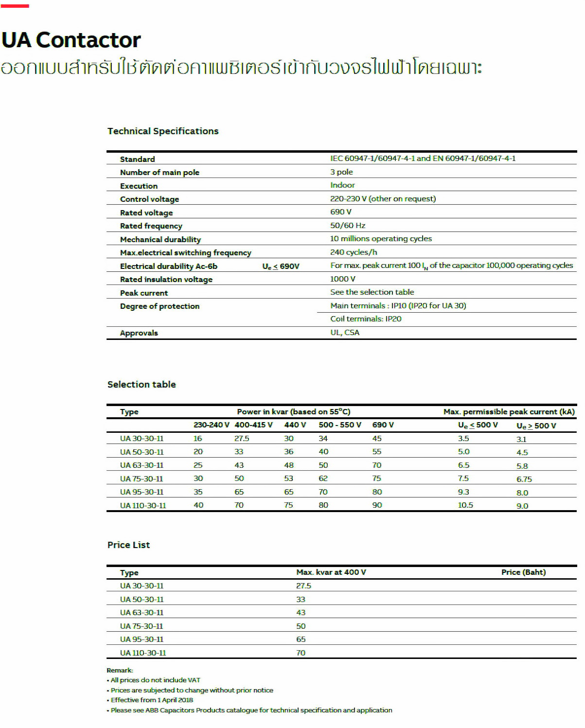Select the "Coil terminals: IP20" text
Viewport: 585px width, 728px height.
tap(366, 319)
